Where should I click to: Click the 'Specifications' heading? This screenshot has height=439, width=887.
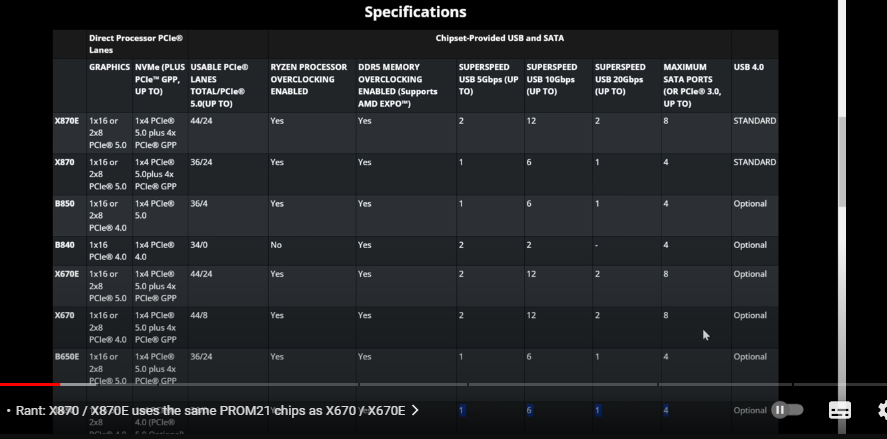415,13
